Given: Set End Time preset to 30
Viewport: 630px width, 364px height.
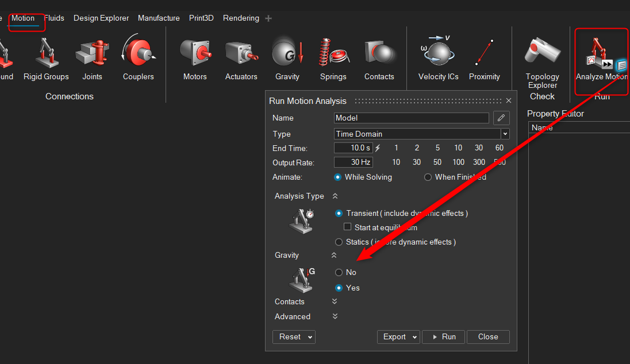Looking at the screenshot, I should click(478, 148).
